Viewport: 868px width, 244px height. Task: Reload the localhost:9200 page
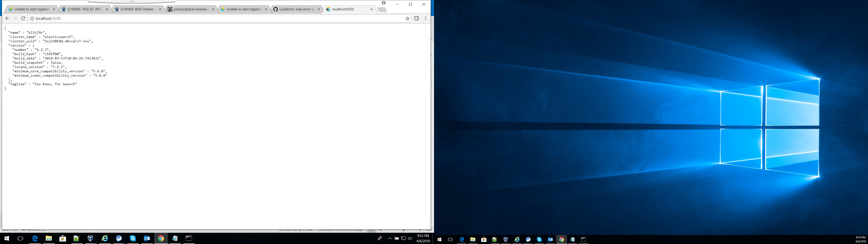(x=23, y=19)
